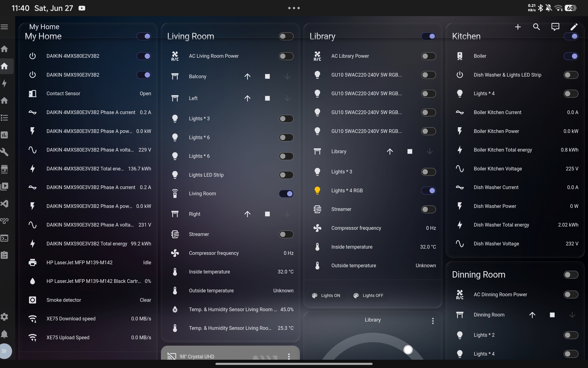Open the Media sidebar icon
This screenshot has height=368, width=588.
(x=4, y=187)
